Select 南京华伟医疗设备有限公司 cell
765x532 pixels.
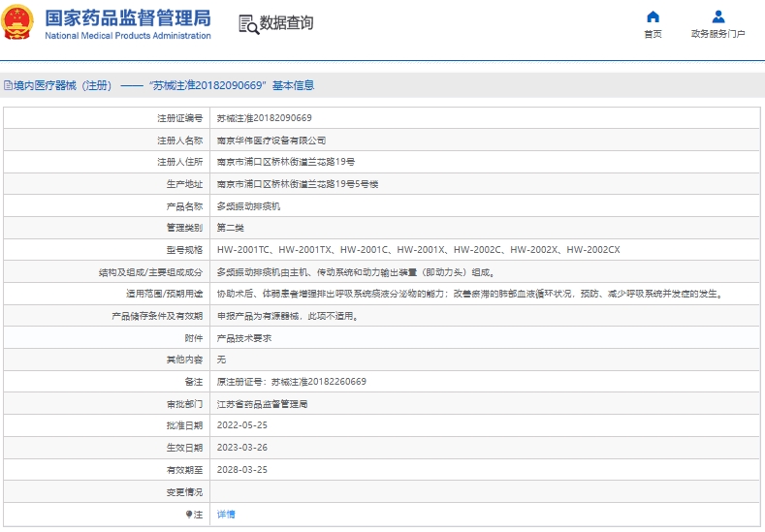(271, 141)
